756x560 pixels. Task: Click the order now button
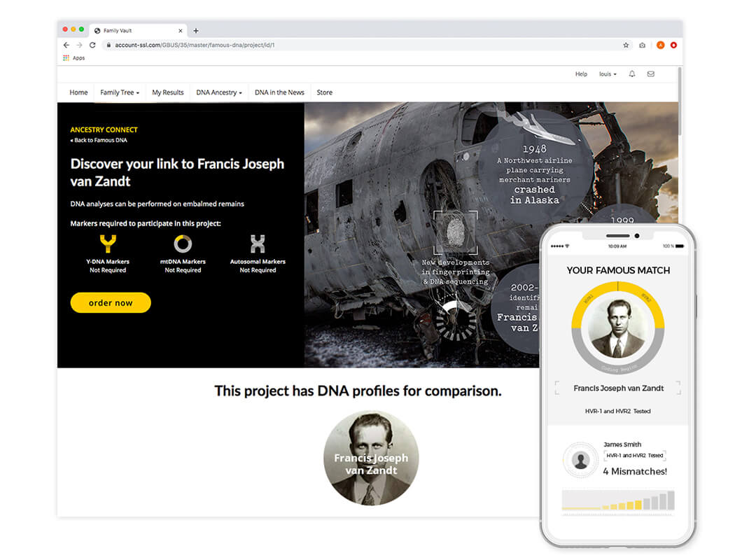pos(111,303)
